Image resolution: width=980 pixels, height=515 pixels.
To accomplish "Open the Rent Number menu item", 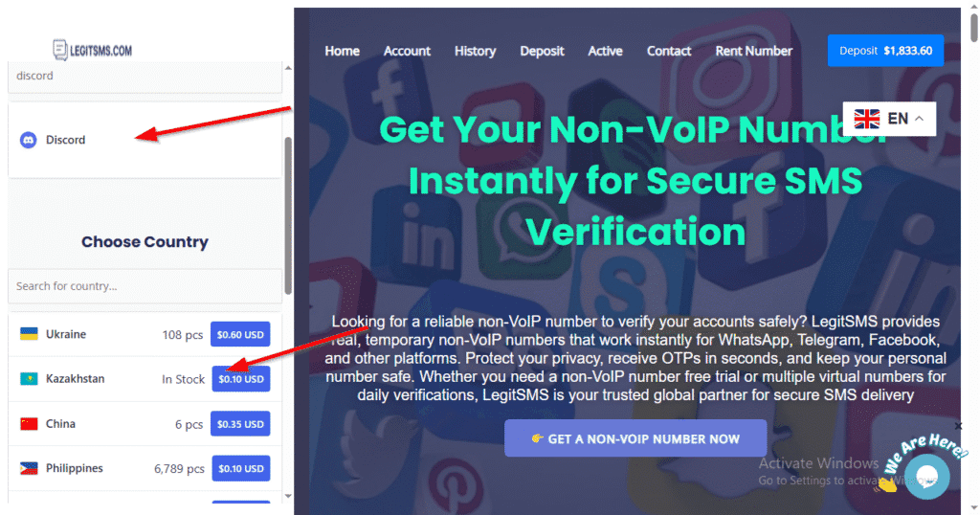I will coord(753,51).
